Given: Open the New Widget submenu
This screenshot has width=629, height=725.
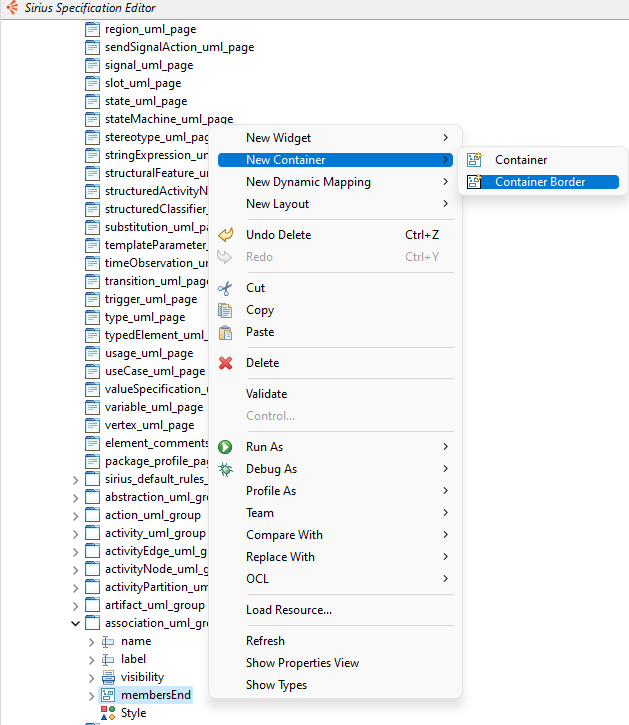Looking at the screenshot, I should [x=335, y=138].
